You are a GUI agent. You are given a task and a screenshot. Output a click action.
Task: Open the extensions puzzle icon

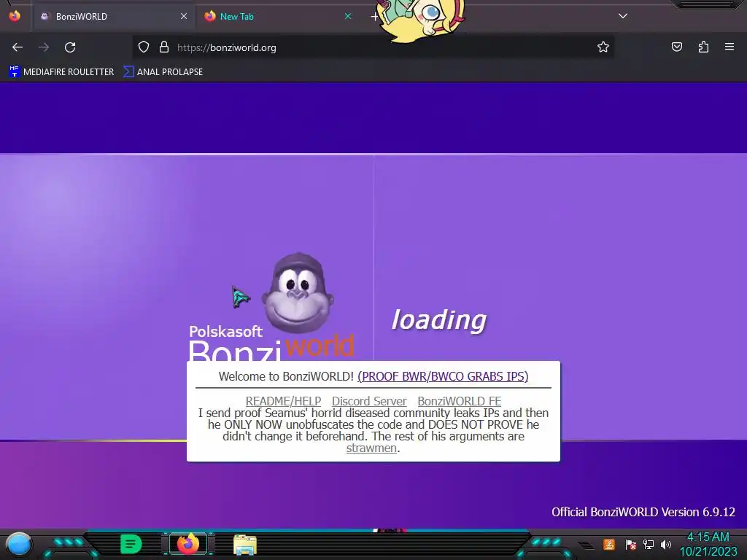[703, 47]
